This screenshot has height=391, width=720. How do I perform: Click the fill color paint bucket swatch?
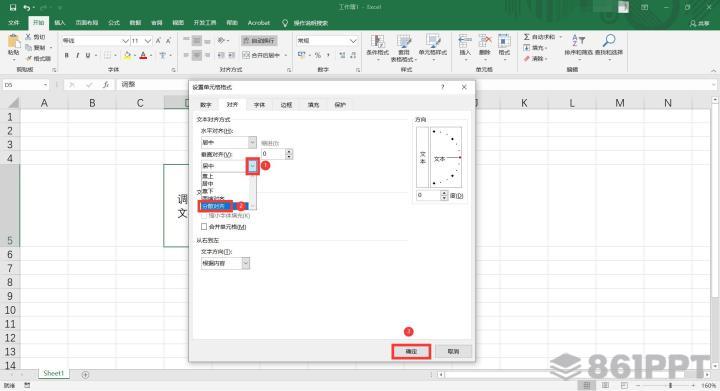[x=127, y=56]
